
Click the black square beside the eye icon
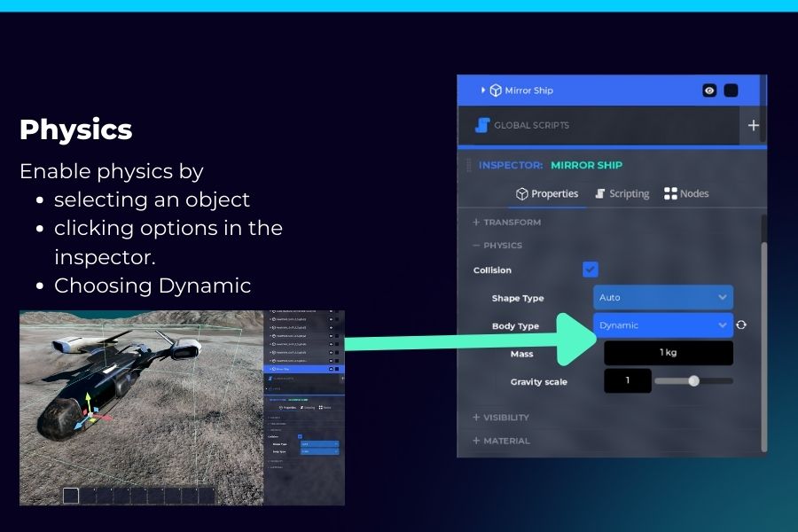coord(731,90)
